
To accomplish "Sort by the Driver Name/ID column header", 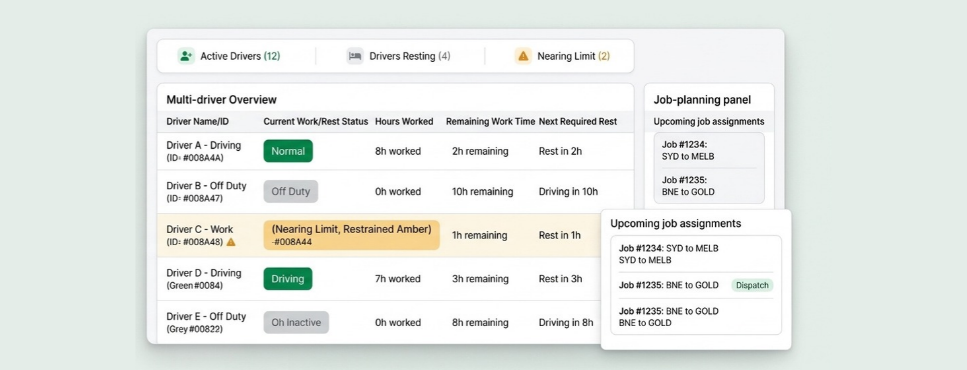I will click(197, 121).
